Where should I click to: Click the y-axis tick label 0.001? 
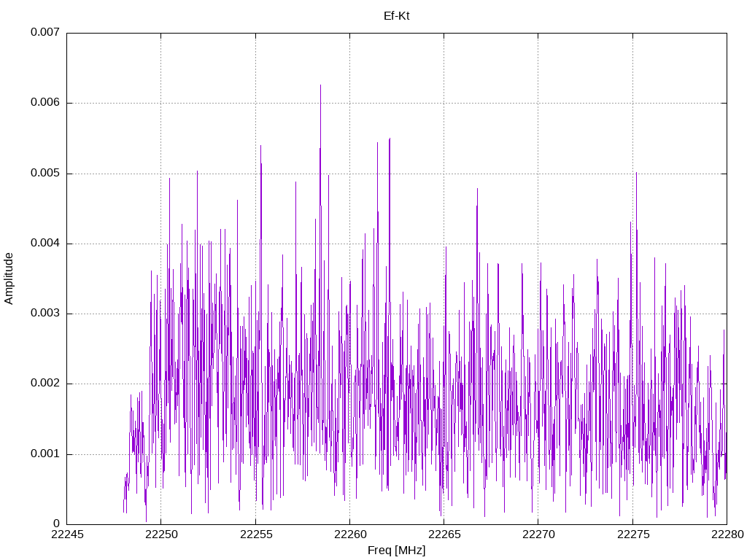[x=45, y=454]
